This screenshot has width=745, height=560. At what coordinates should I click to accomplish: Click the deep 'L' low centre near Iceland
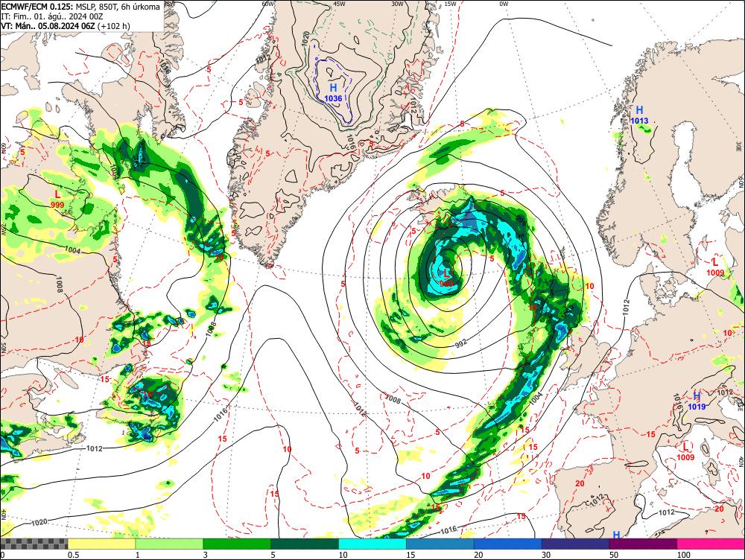[x=446, y=278]
